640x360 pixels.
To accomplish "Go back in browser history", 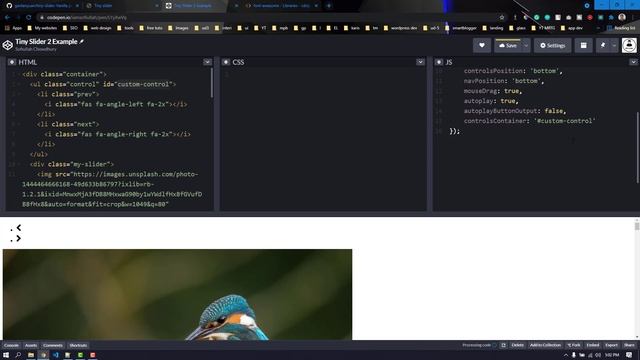I will [7, 18].
